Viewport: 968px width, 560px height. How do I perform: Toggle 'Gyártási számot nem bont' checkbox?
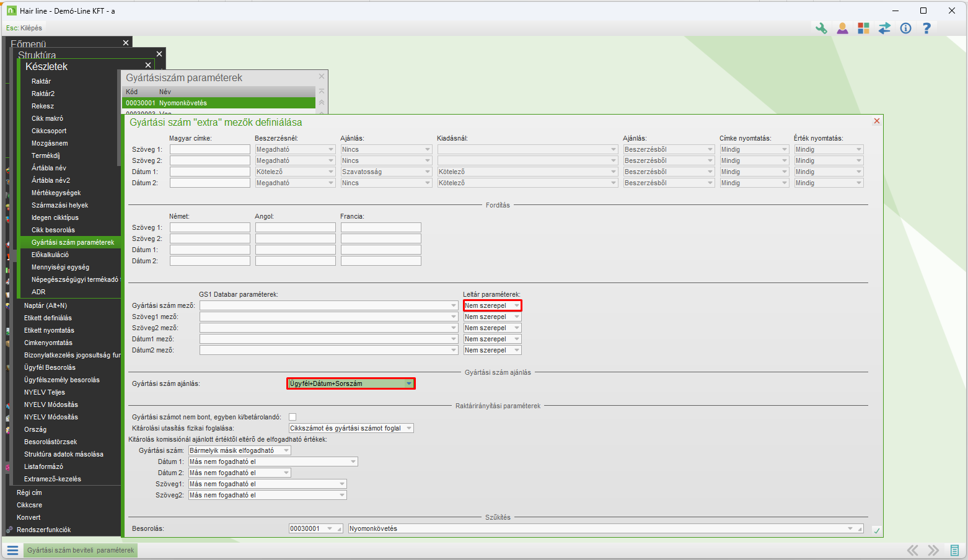[x=293, y=417]
